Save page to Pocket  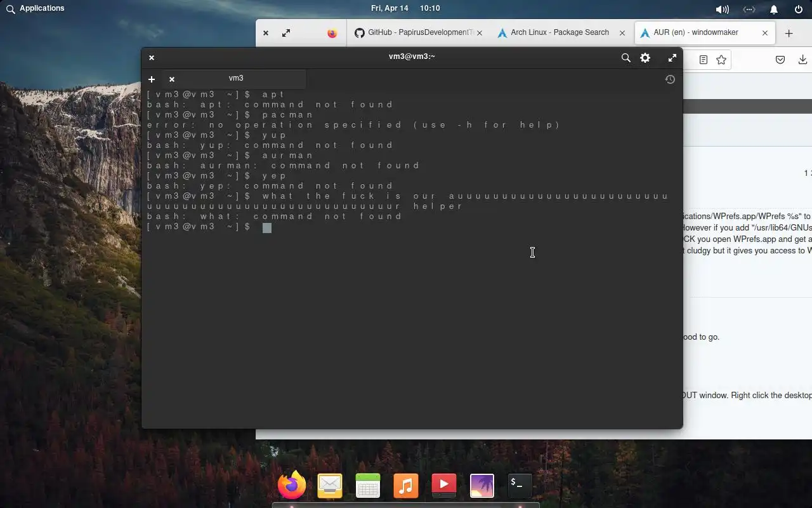tap(780, 60)
